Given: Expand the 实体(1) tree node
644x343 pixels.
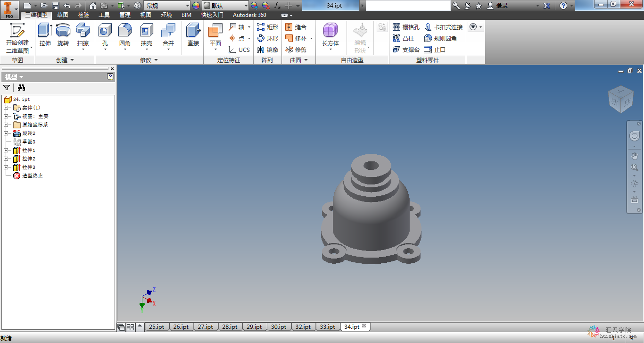Looking at the screenshot, I should pos(6,108).
